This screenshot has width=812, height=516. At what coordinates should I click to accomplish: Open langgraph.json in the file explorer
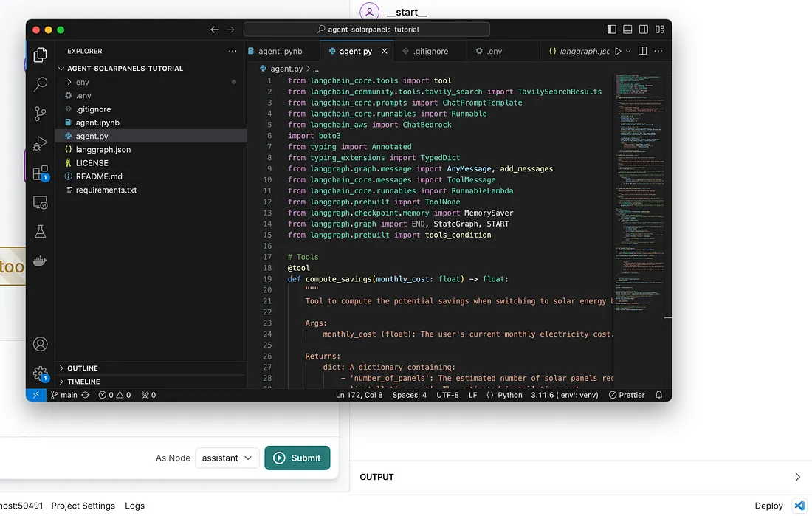click(151, 149)
